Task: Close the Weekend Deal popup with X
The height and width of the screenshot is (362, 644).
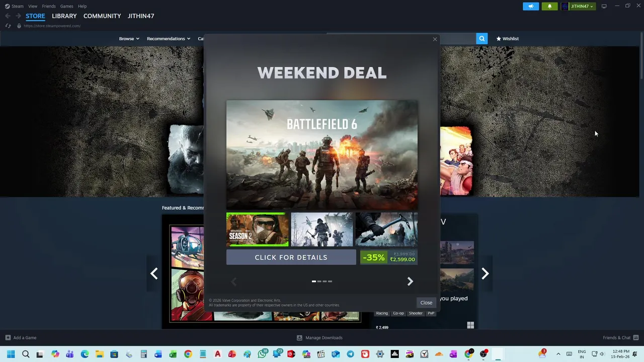Action: coord(435,39)
